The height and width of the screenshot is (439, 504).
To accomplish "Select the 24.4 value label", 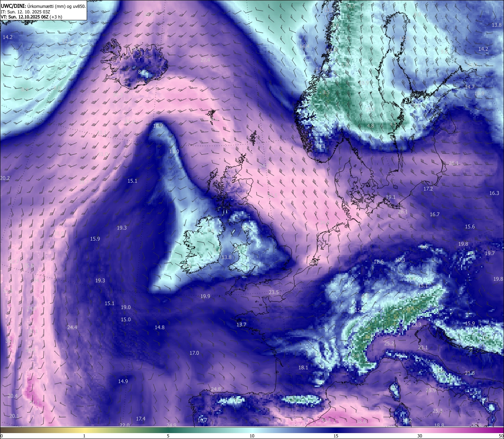I will 72,328.
